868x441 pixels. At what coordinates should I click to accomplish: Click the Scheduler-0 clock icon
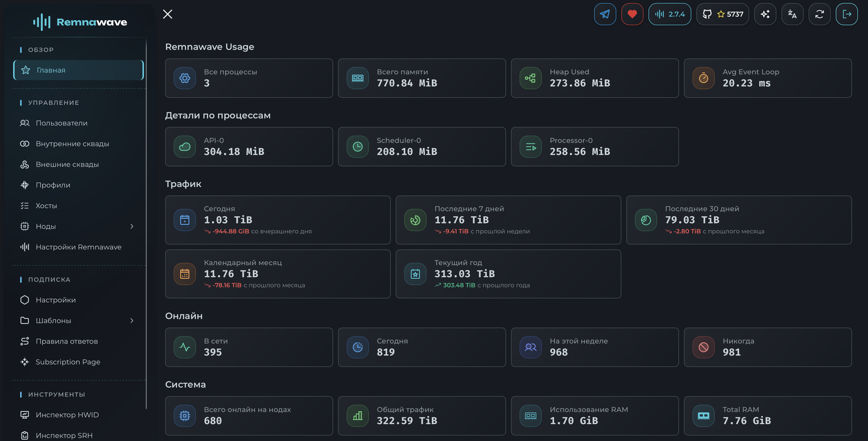[x=358, y=147]
